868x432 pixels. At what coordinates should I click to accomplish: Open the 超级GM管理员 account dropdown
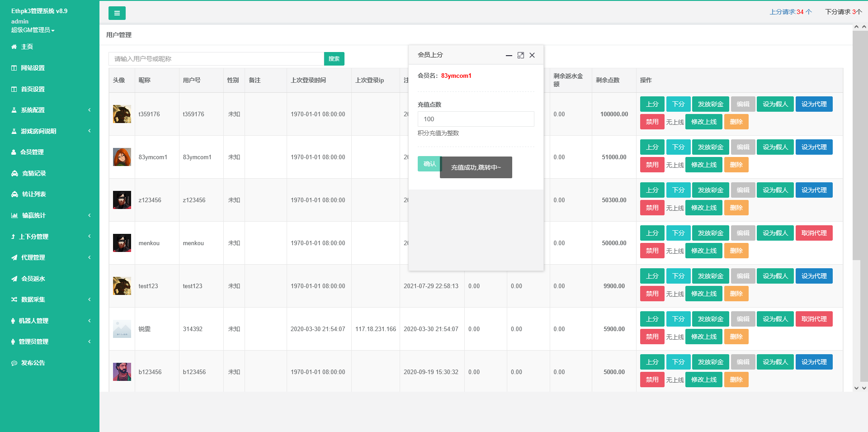pos(33,30)
